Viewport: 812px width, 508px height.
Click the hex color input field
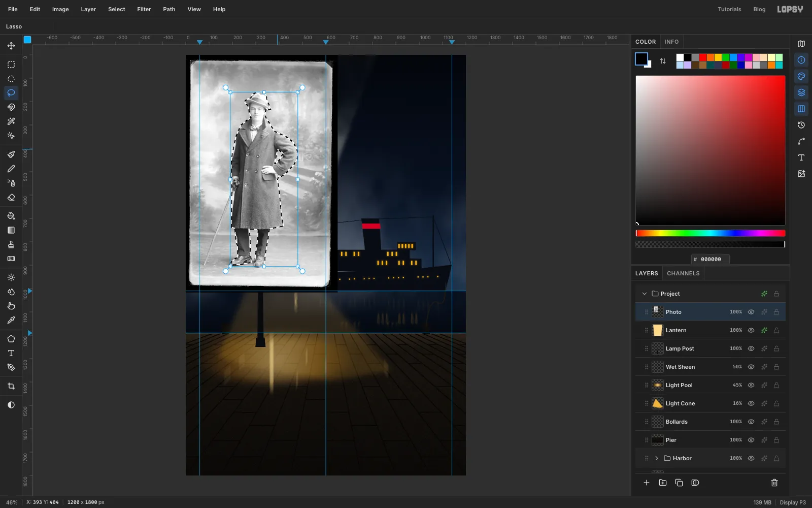710,259
